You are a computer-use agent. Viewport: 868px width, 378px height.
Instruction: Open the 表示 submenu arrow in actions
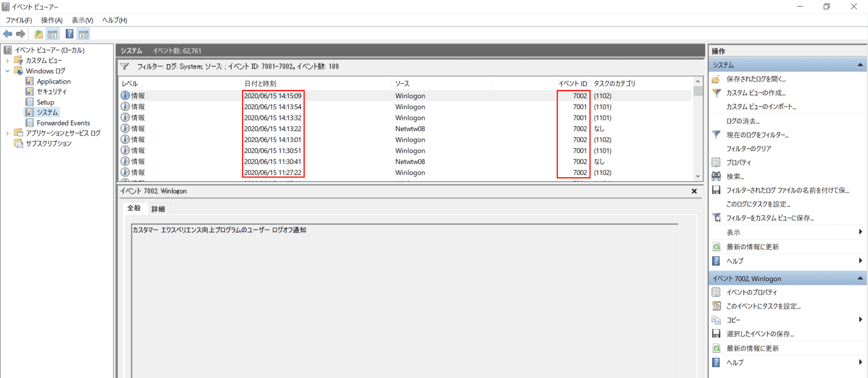pyautogui.click(x=860, y=232)
